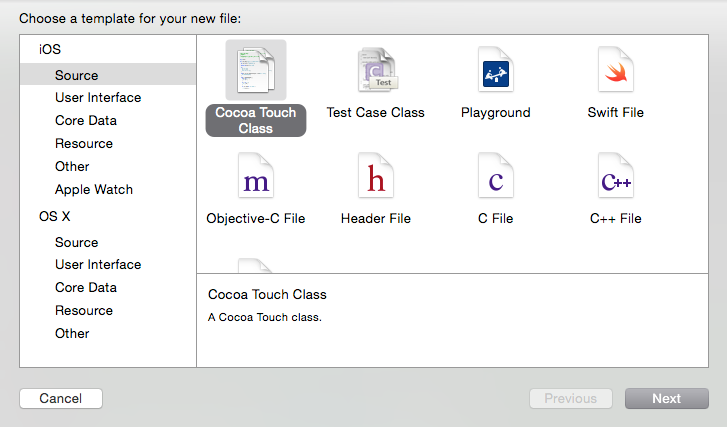Choose the Test Case Class template icon
This screenshot has height=427, width=727.
377,70
